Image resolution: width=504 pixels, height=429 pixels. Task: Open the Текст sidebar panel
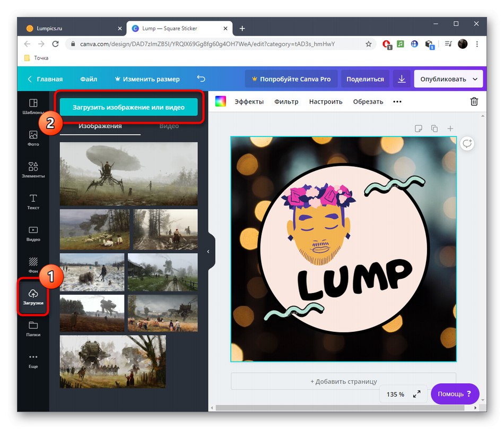[x=33, y=202]
